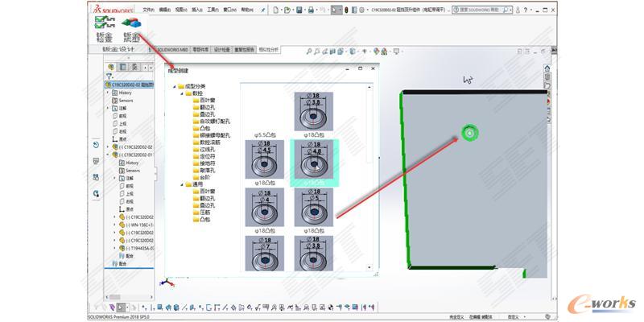644x322 pixels.
Task: Pick the φ18凸包 thumbnail with Ø5 dimension
Action: tap(314, 208)
